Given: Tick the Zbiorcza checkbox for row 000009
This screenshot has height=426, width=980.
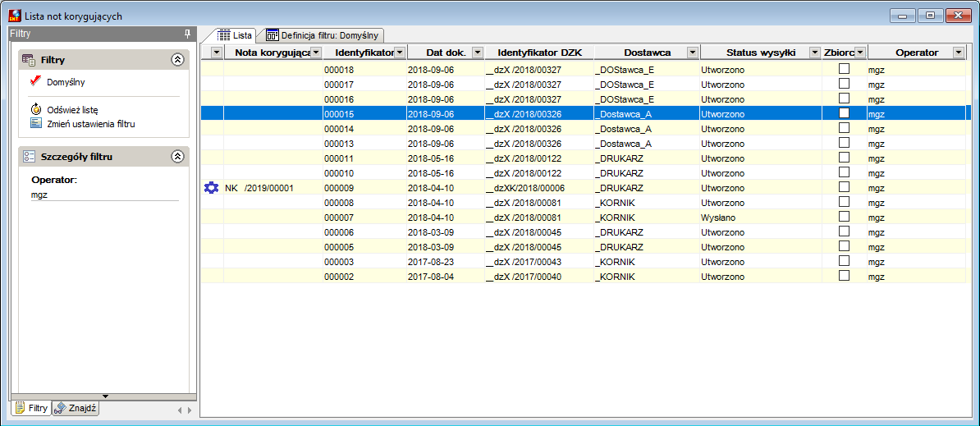Looking at the screenshot, I should (x=844, y=187).
